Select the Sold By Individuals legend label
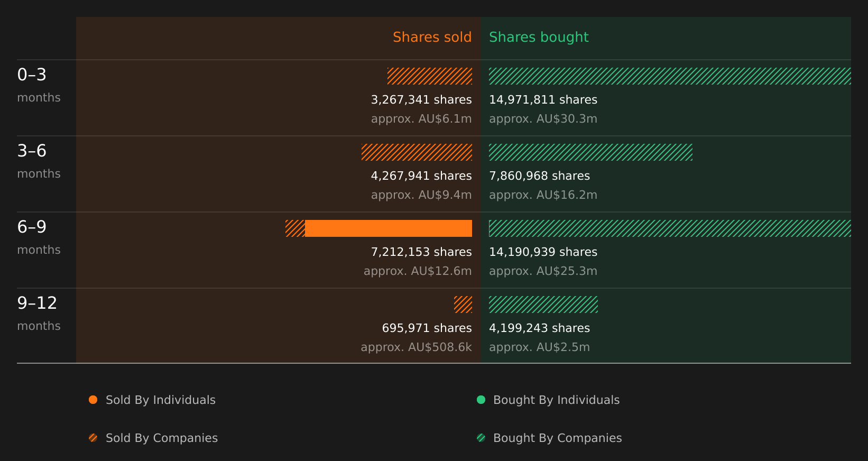 161,400
